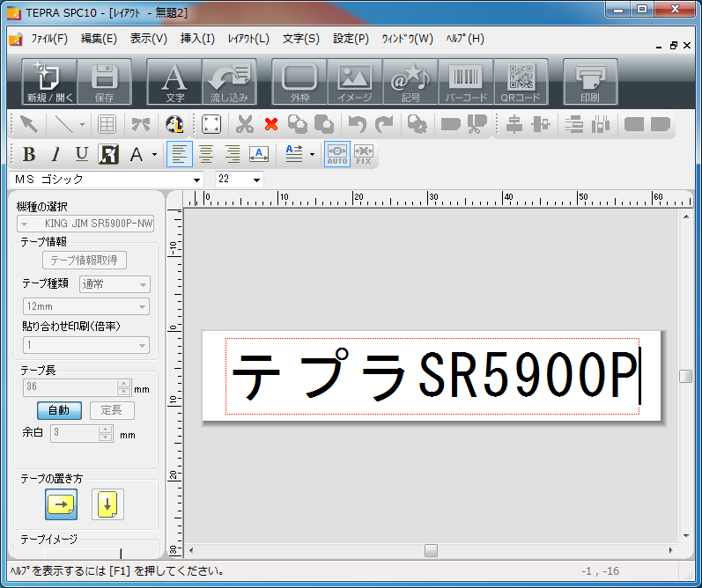Screen dimensions: 702x588
Task: Select the 文字 (Text) tool
Action: click(174, 82)
